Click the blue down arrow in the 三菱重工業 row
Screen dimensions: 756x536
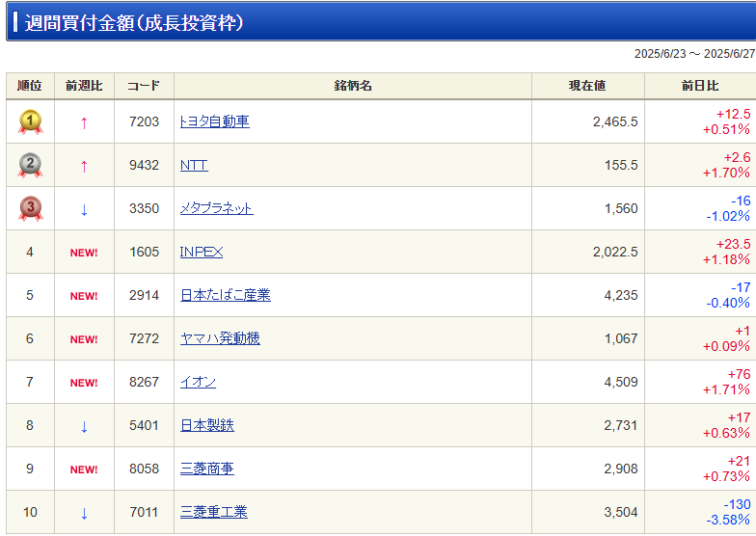[84, 513]
